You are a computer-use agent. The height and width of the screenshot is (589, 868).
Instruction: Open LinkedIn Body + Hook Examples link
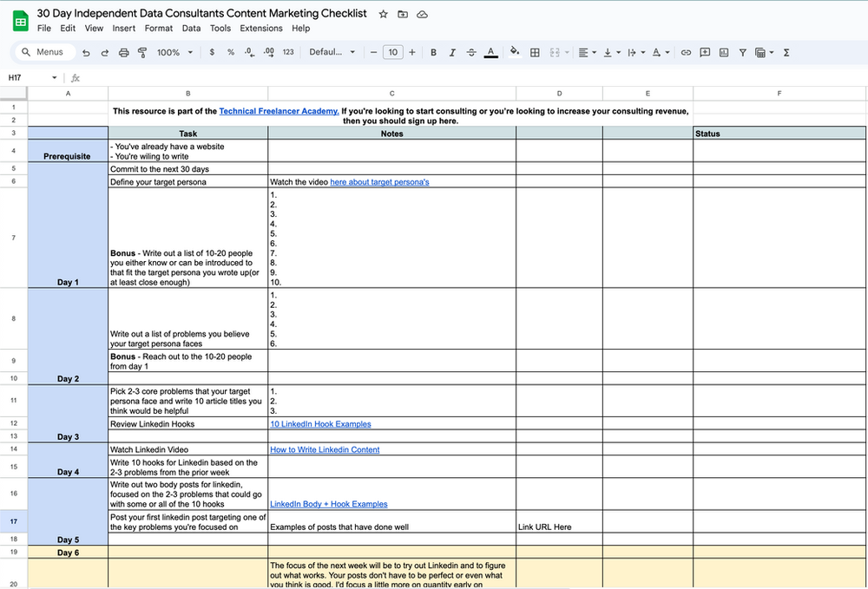click(x=329, y=504)
